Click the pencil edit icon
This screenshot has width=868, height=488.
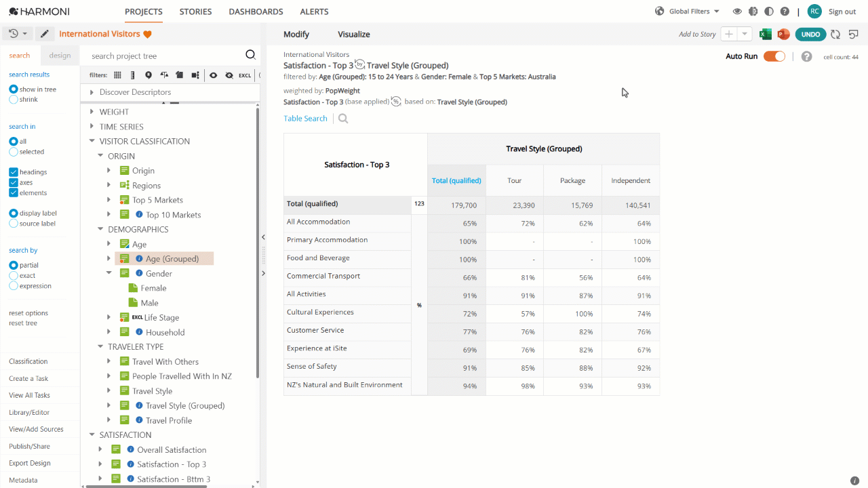[x=45, y=34]
